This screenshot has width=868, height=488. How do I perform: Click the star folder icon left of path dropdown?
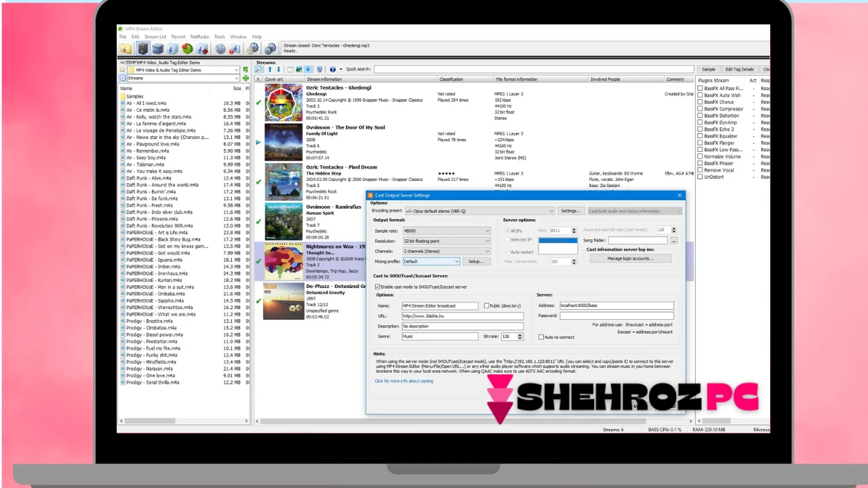[x=123, y=70]
